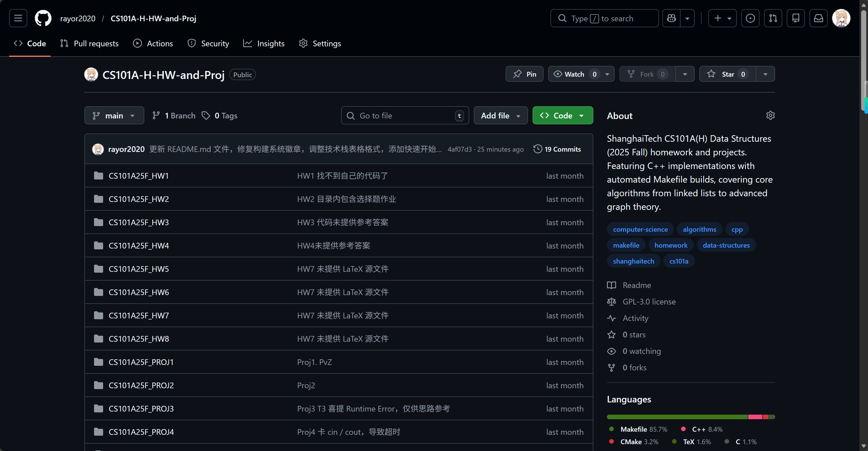This screenshot has width=868, height=451.
Task: Pin this repository to profile
Action: click(x=524, y=74)
